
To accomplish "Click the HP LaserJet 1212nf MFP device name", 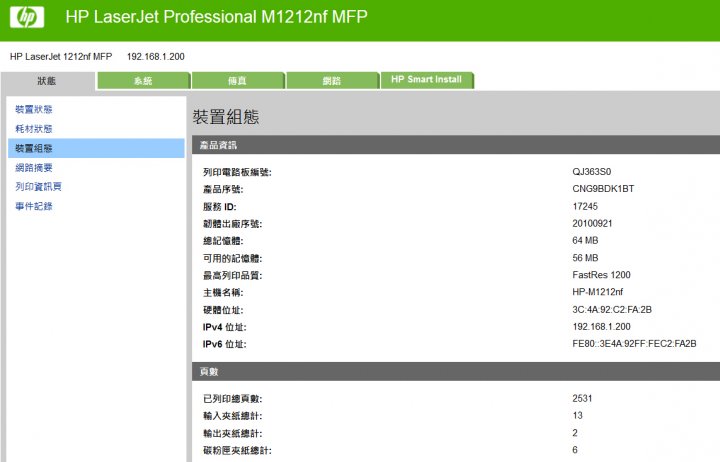I will 61,56.
